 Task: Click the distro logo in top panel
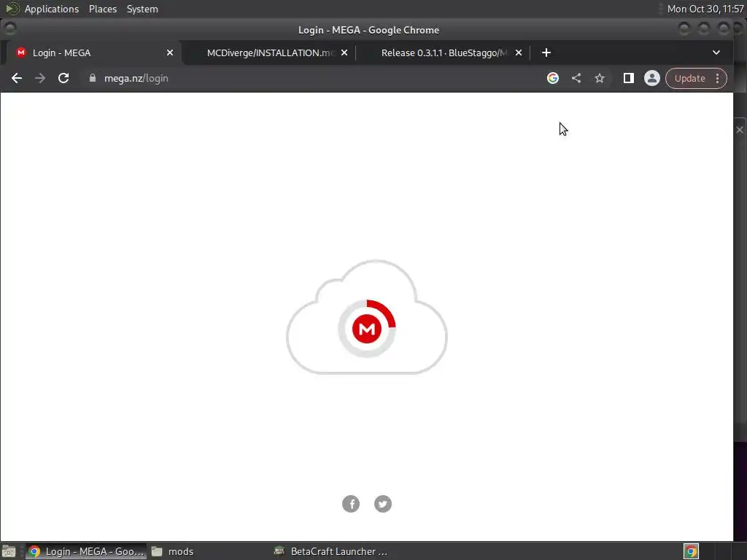point(12,9)
